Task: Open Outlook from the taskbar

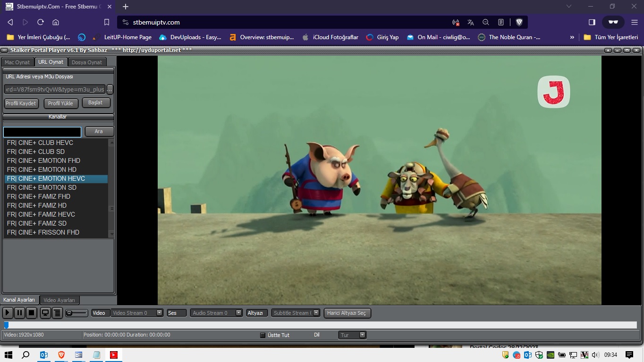Action: tap(44, 355)
